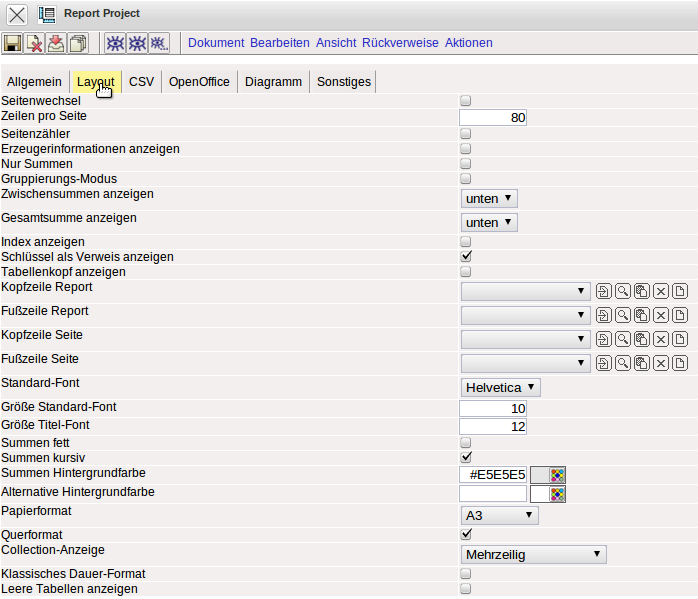Expand the Collection-Anzeige Mehrzeilig dropdown
This screenshot has height=599, width=698.
coord(533,554)
